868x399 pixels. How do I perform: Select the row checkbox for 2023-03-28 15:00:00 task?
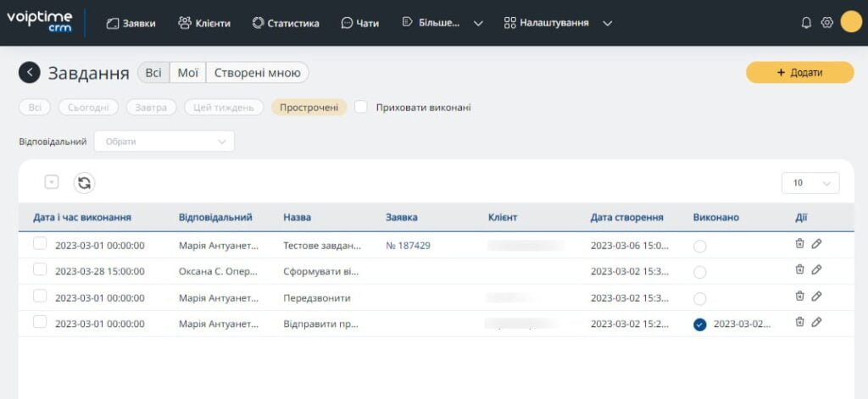point(40,269)
